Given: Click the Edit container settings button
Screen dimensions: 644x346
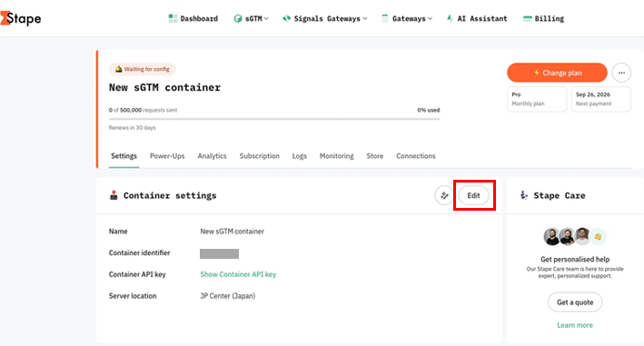Looking at the screenshot, I should tap(473, 195).
